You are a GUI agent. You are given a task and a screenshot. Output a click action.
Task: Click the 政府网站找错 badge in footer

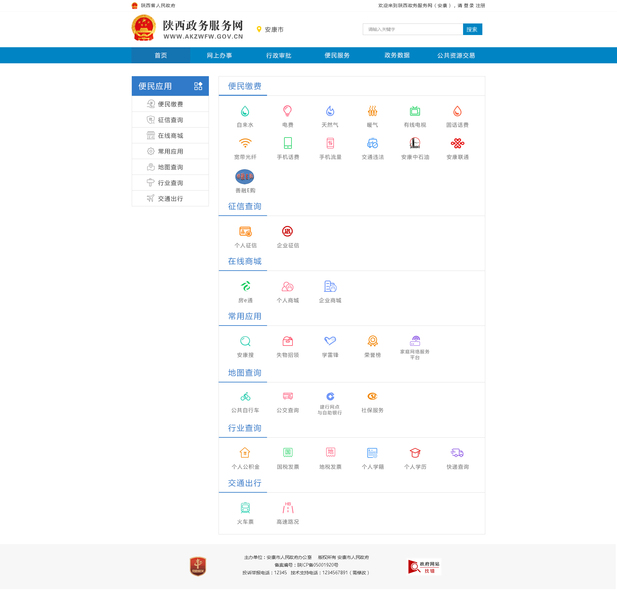coord(424,567)
